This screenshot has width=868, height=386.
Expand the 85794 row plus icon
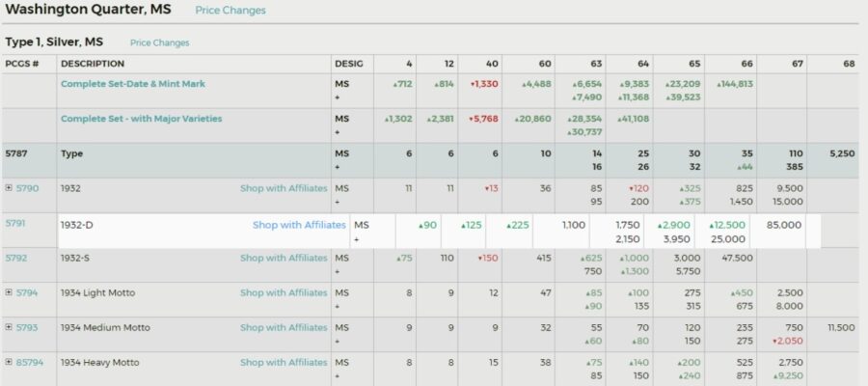9,362
